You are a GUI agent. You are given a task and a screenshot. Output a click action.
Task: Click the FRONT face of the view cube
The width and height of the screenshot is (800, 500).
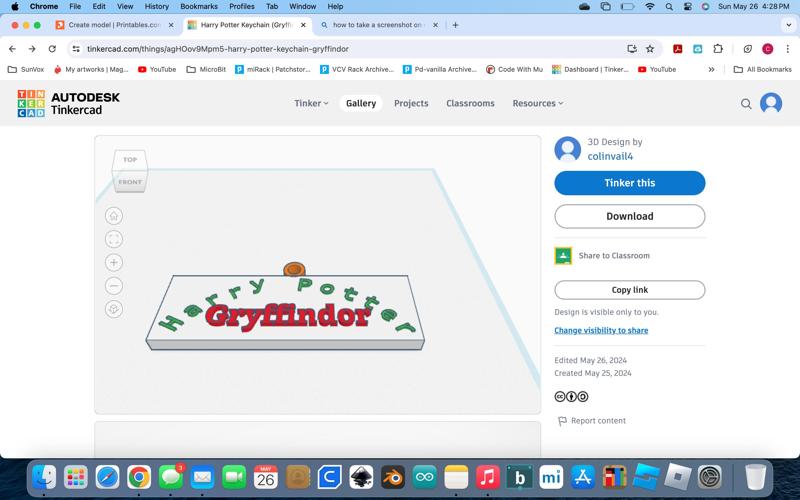coord(130,182)
